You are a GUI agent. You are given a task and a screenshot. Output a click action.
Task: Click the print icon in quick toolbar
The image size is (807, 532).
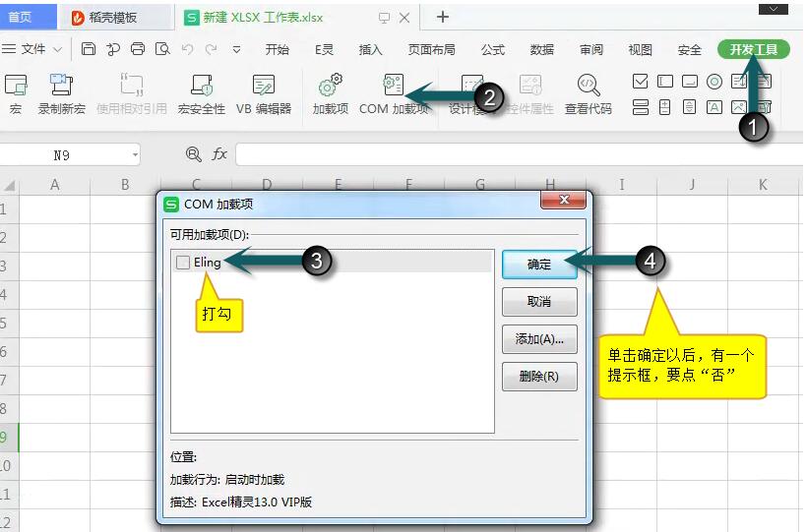[x=138, y=49]
